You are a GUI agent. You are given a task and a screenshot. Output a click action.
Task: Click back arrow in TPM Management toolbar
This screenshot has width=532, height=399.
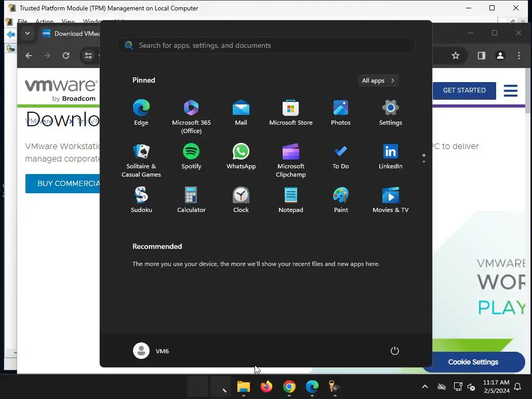pyautogui.click(x=11, y=34)
